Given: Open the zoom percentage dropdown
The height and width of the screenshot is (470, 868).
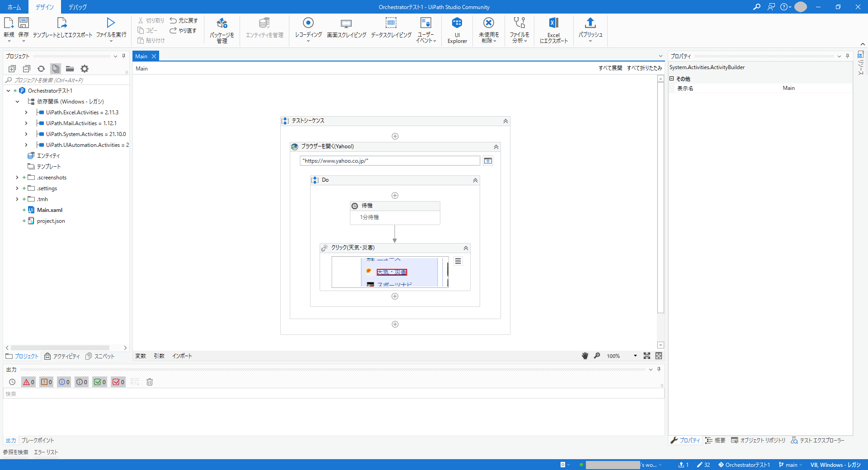Looking at the screenshot, I should [635, 356].
